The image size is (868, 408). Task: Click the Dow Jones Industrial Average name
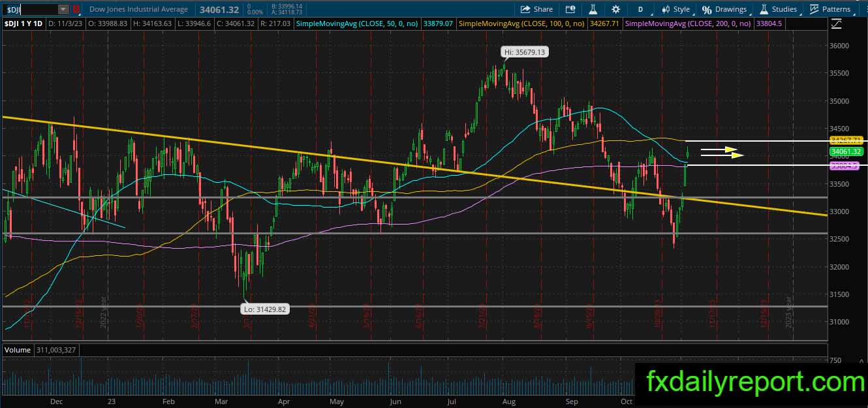coord(138,9)
